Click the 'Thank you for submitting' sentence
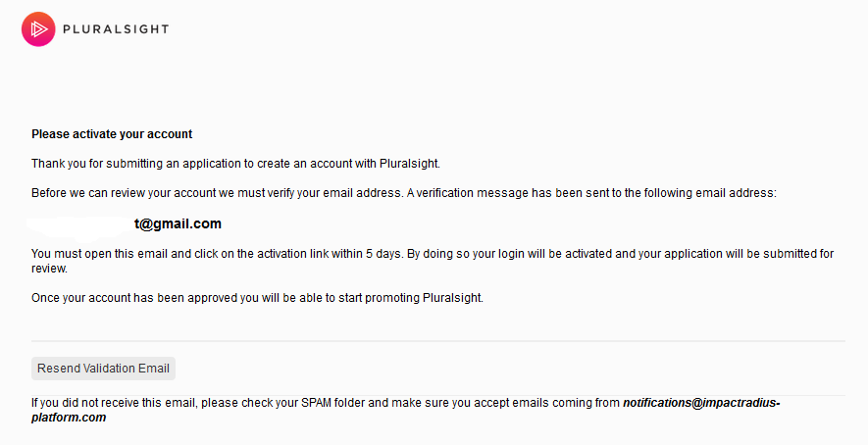 coord(235,164)
